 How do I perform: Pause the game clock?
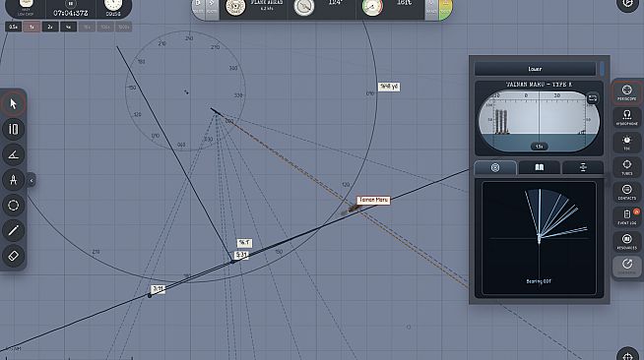coord(70,4)
